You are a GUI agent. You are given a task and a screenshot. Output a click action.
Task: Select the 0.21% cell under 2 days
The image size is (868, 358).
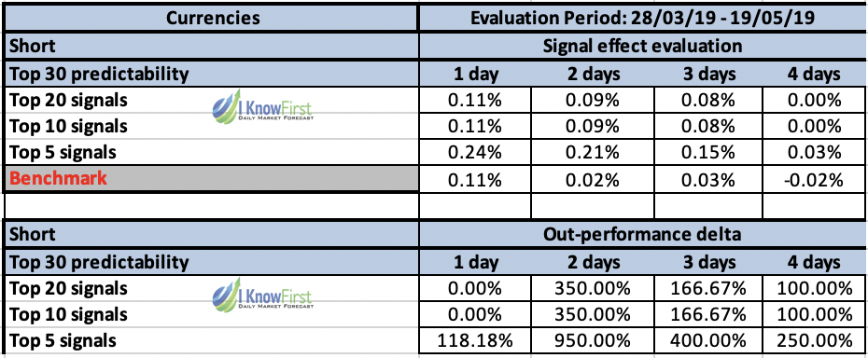tap(593, 152)
